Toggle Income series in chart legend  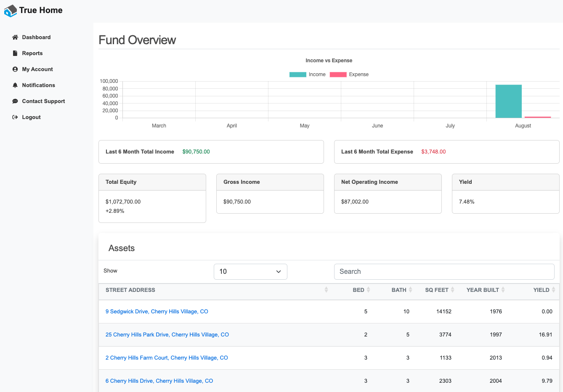tap(308, 74)
